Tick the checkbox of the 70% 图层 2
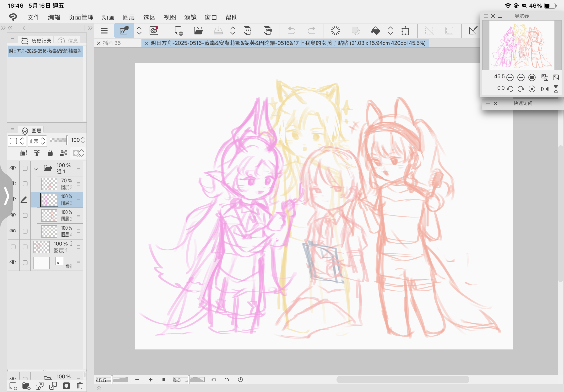The width and height of the screenshot is (564, 392). 25,184
